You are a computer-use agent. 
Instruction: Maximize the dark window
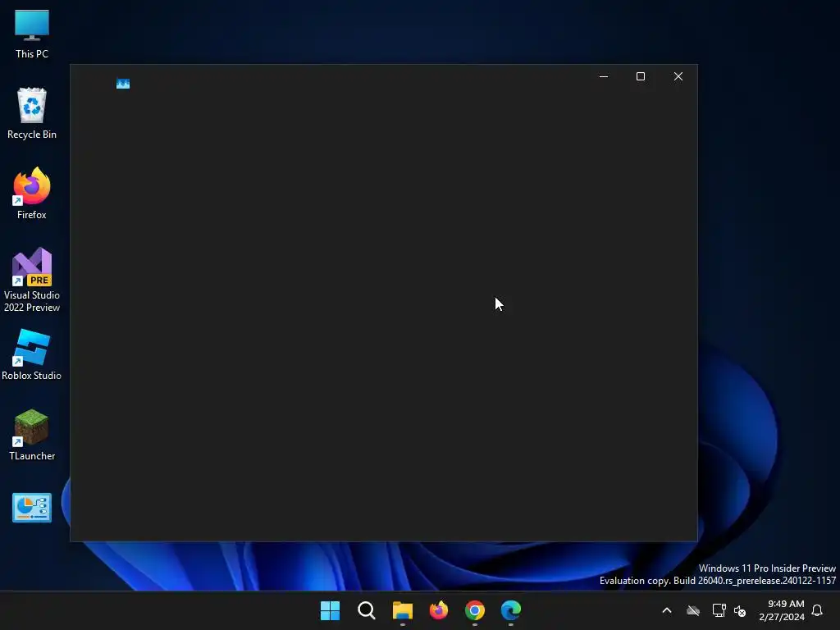[640, 76]
